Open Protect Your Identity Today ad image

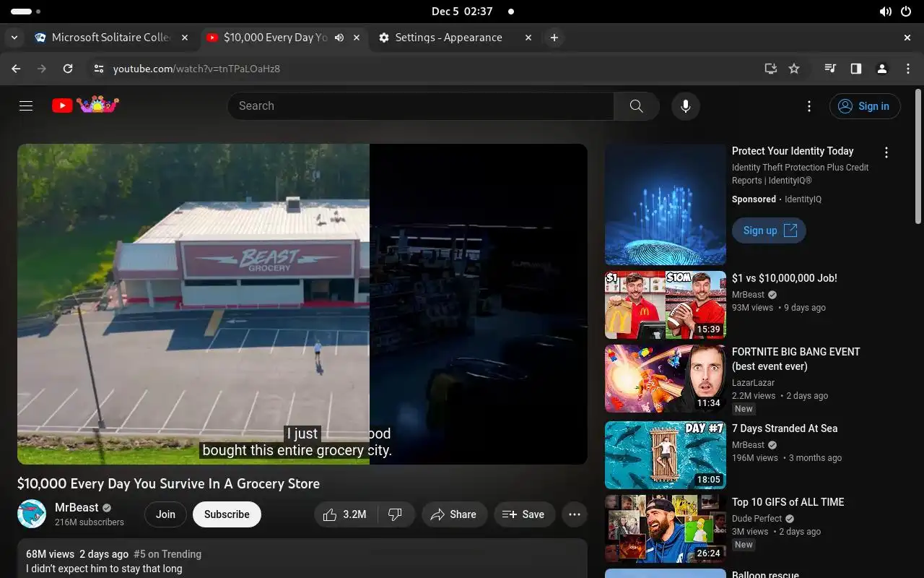666,204
